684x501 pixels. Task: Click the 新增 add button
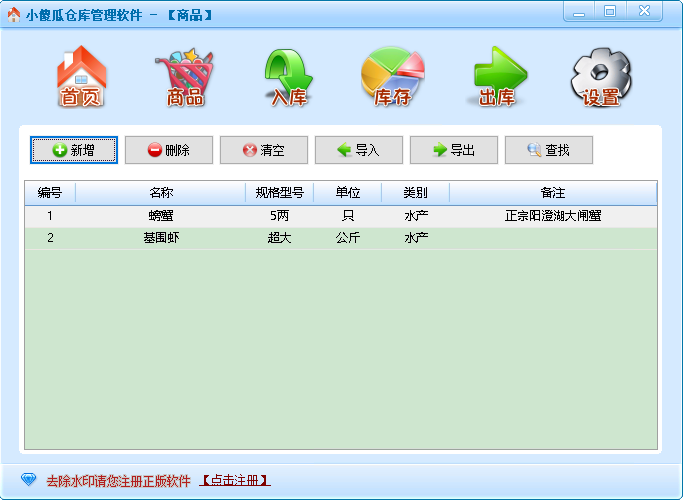(74, 150)
